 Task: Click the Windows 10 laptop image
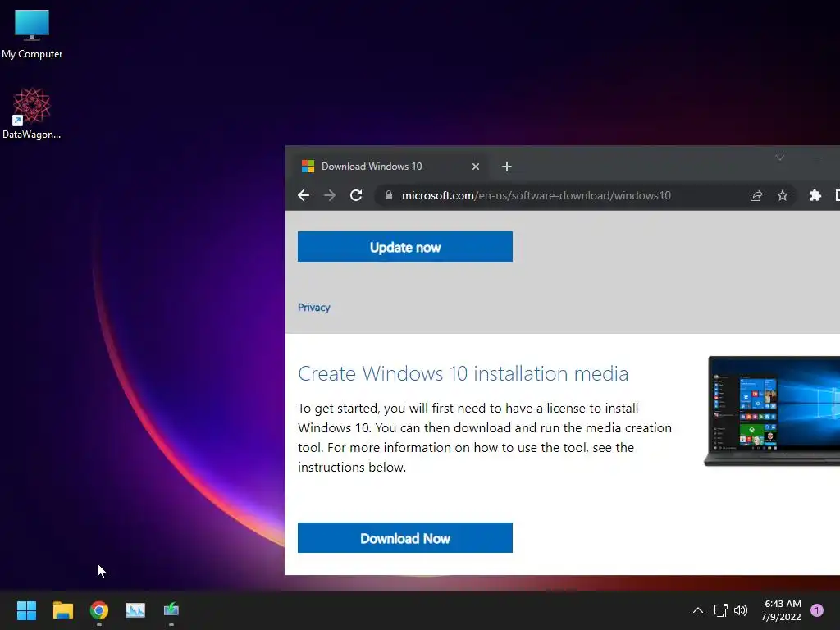[773, 411]
